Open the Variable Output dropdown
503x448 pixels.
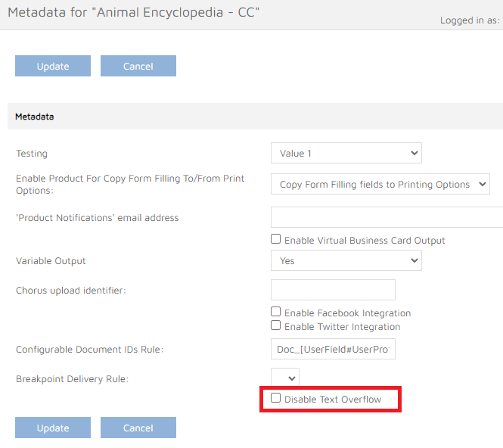[x=346, y=261]
